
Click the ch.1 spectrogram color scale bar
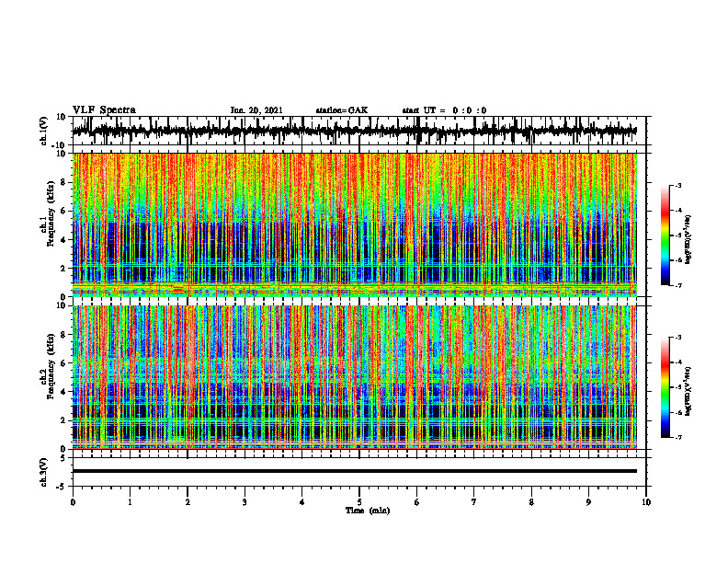point(665,236)
